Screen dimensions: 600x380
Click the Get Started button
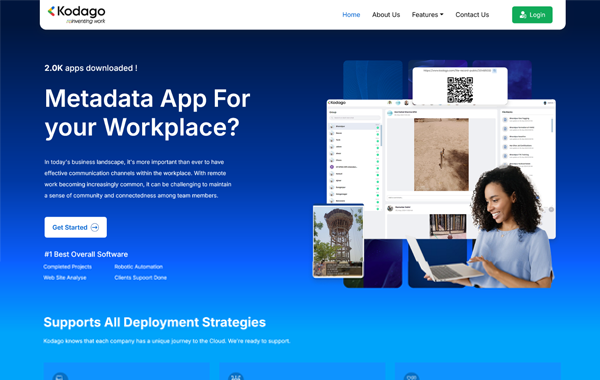click(x=75, y=227)
